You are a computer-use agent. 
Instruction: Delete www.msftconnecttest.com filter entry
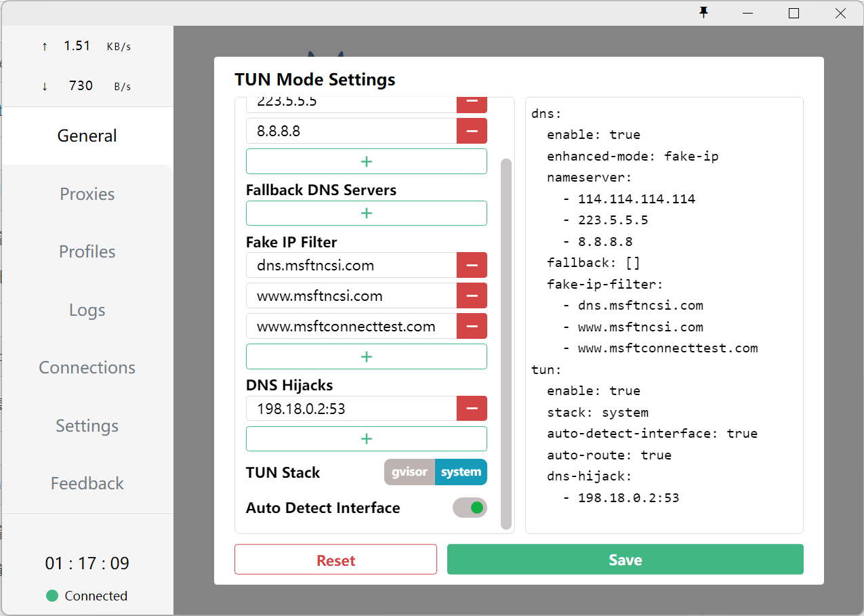click(472, 326)
